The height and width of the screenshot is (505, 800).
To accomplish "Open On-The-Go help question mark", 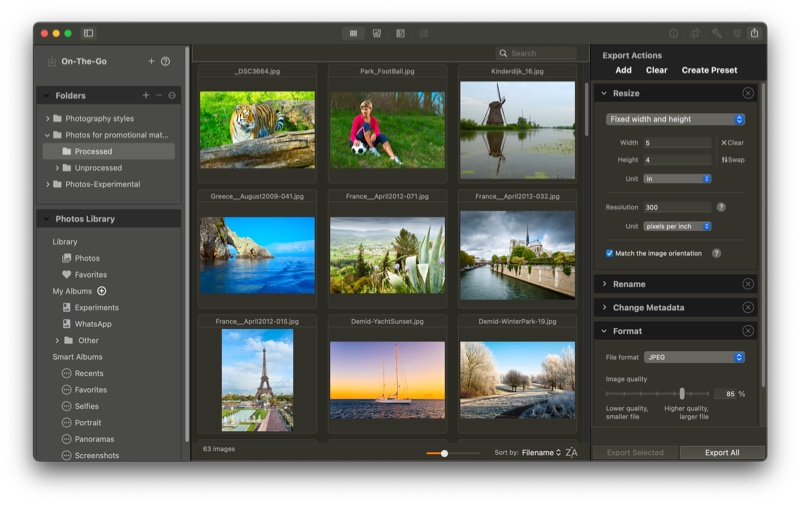I will (x=165, y=61).
